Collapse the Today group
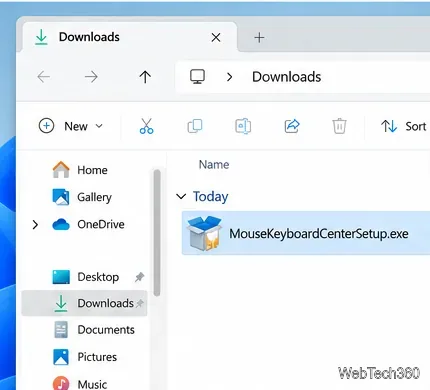Screen dimensions: 430x390 [x=181, y=196]
